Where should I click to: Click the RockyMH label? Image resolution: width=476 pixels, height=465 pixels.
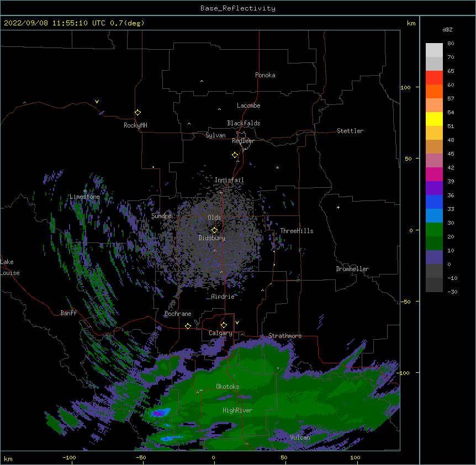click(x=135, y=125)
